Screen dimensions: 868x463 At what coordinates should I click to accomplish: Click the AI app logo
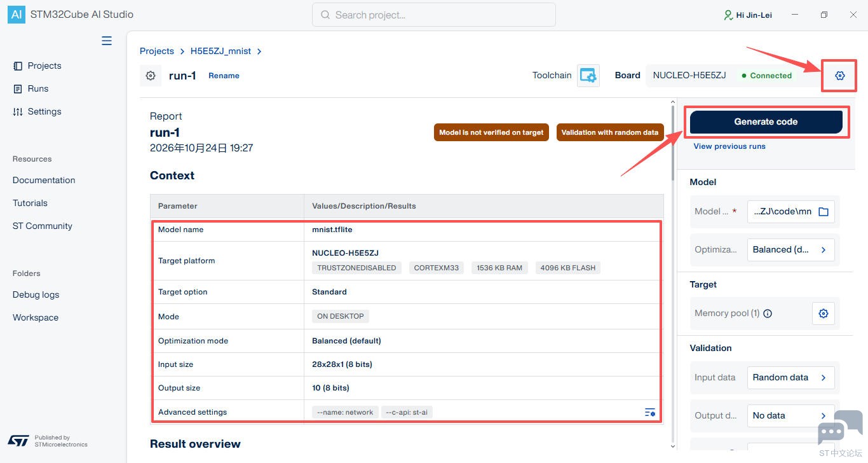point(16,14)
